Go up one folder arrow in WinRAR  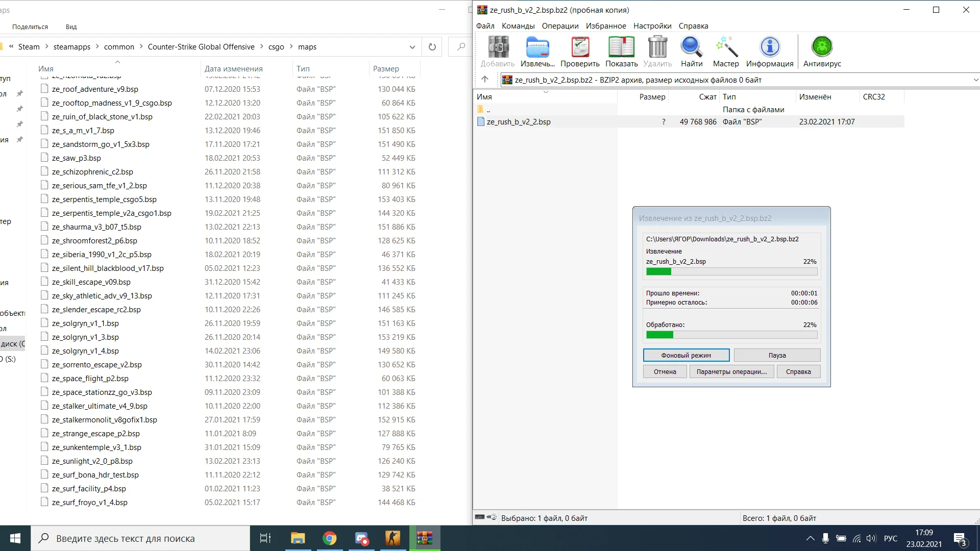coord(485,79)
